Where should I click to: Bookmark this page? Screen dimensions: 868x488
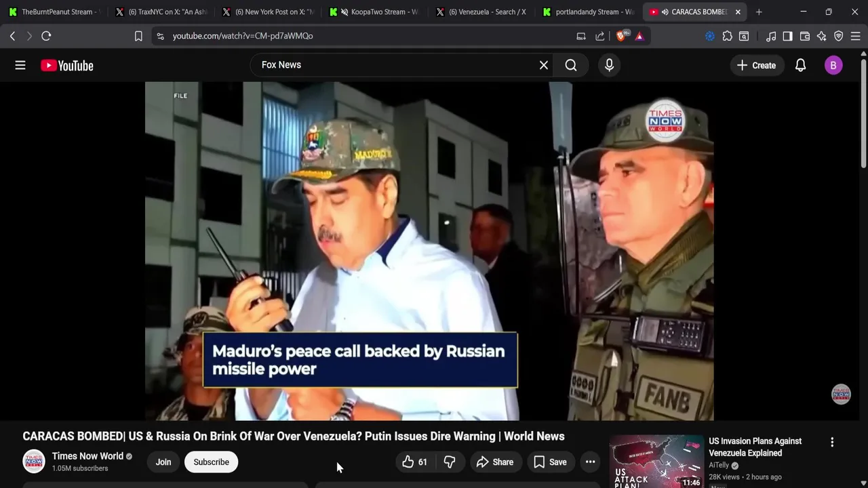coord(138,36)
